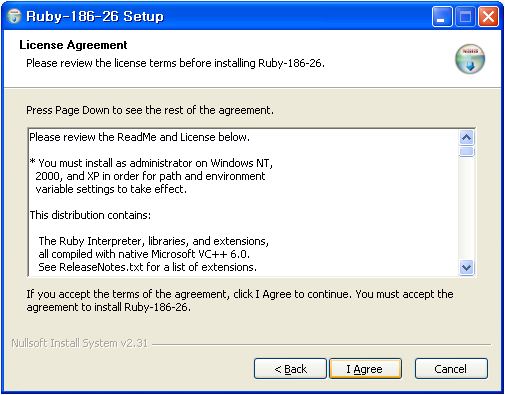505x395 pixels.
Task: Click the line mentioning Windows NT administrator
Action: pyautogui.click(x=151, y=163)
